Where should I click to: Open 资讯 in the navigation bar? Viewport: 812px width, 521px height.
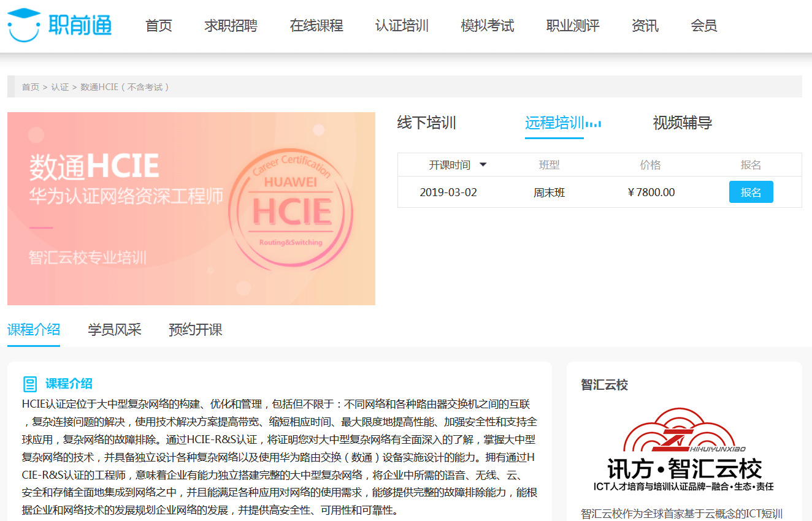(645, 26)
